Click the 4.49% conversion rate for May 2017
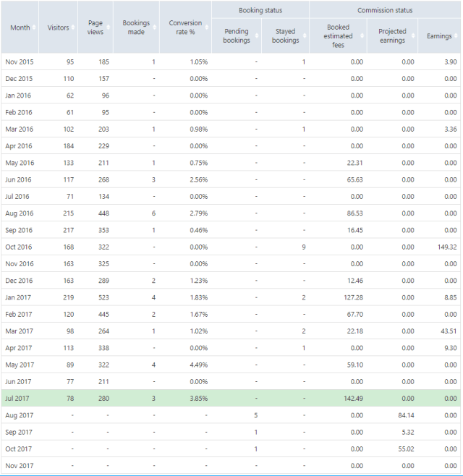463x476 pixels. pyautogui.click(x=198, y=365)
